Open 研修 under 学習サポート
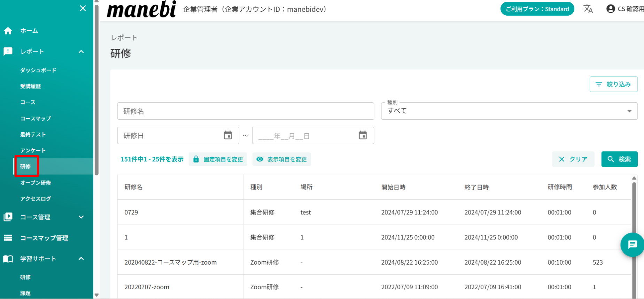644x299 pixels. click(25, 277)
